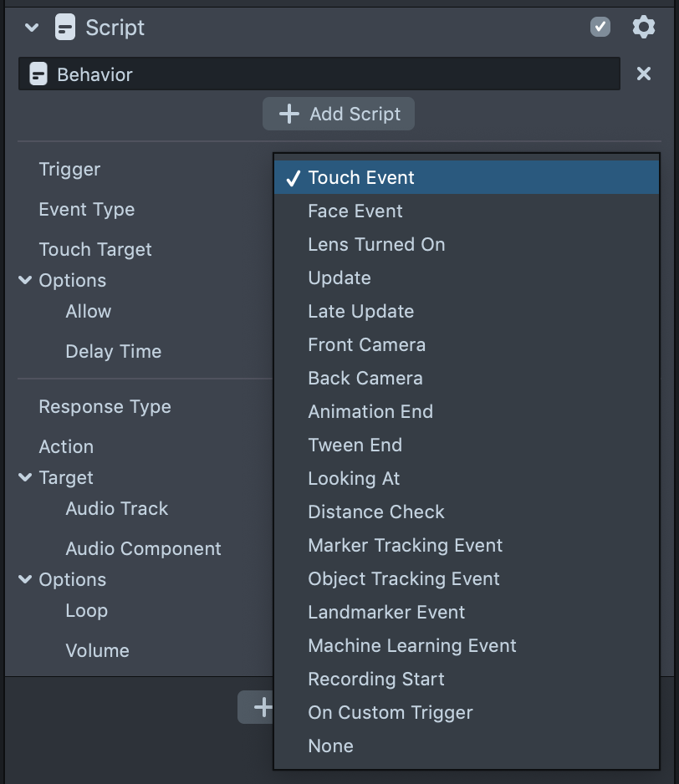Remove the Behavior script with X
Viewport: 679px width, 784px height.
coord(644,74)
